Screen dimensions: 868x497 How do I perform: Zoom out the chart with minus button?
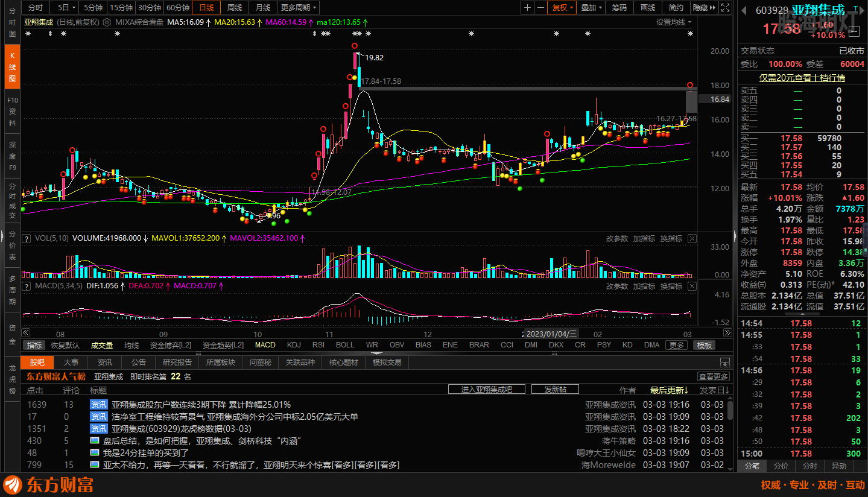(x=541, y=8)
